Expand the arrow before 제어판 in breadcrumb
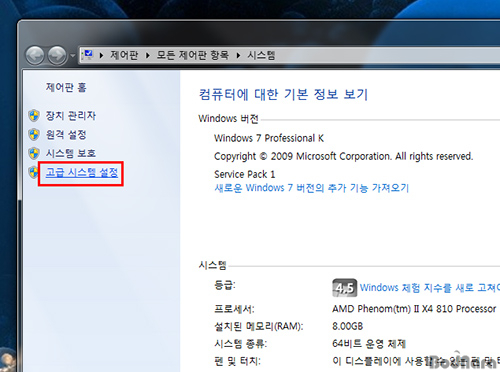Viewport: 500px width, 372px height. pyautogui.click(x=101, y=55)
